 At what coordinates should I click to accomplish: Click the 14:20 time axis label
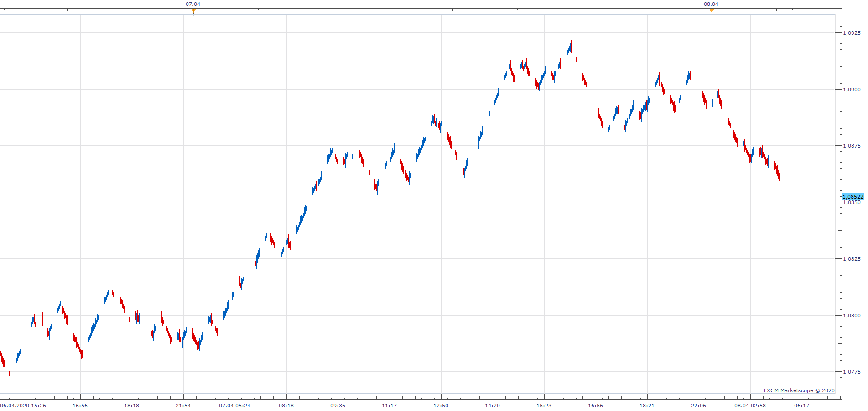492,406
